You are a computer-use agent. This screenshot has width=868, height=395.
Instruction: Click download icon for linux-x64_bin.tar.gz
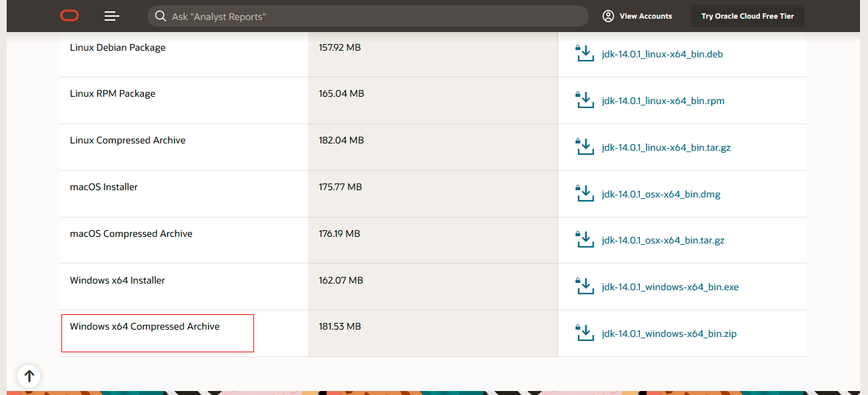(x=584, y=147)
